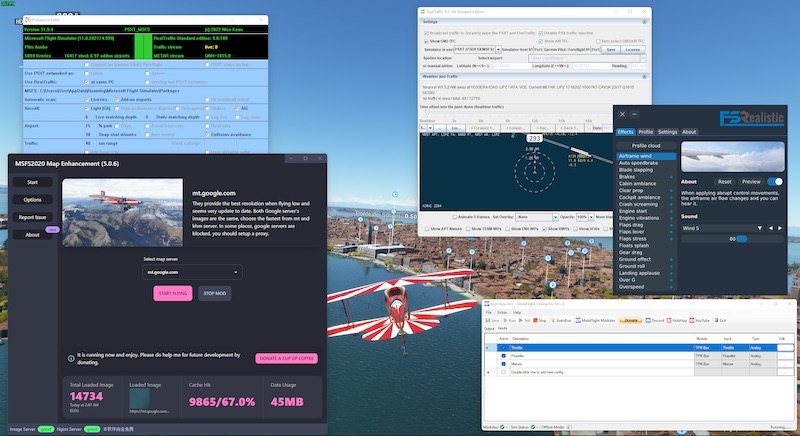This screenshot has width=800, height=436.
Task: Open MobiFlight Modules from toolbar
Action: [595, 320]
